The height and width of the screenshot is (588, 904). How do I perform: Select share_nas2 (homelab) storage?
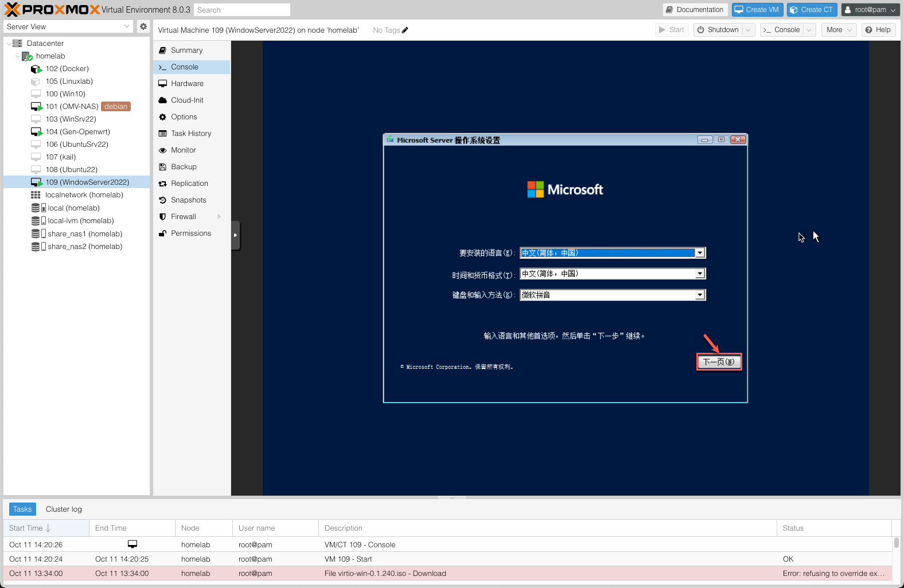click(x=77, y=247)
